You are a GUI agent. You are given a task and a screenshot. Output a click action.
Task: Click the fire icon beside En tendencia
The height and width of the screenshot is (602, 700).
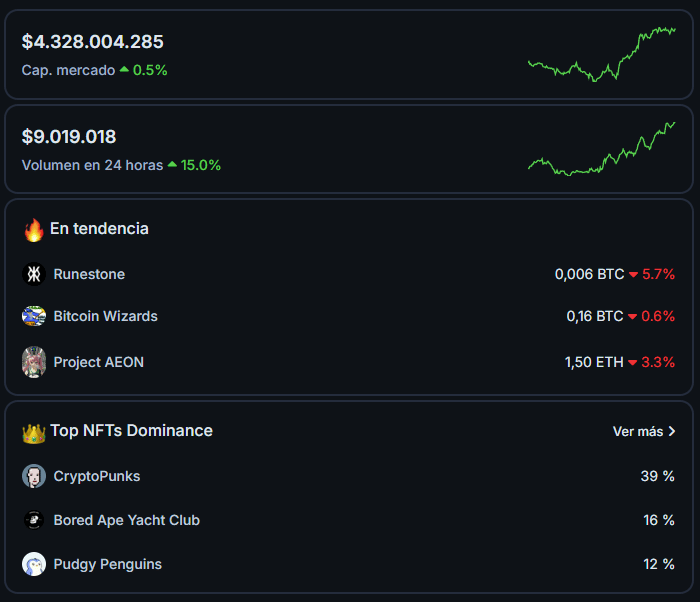34,230
